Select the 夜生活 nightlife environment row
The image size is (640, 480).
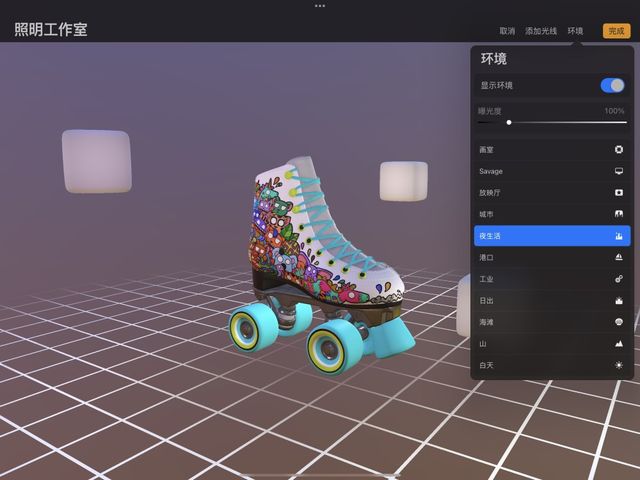click(552, 236)
